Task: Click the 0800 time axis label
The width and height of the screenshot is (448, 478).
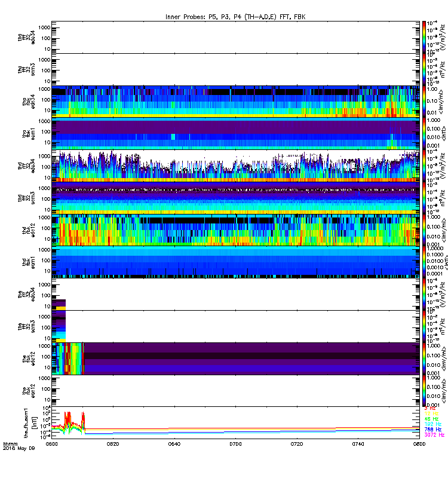Action: tap(419, 444)
